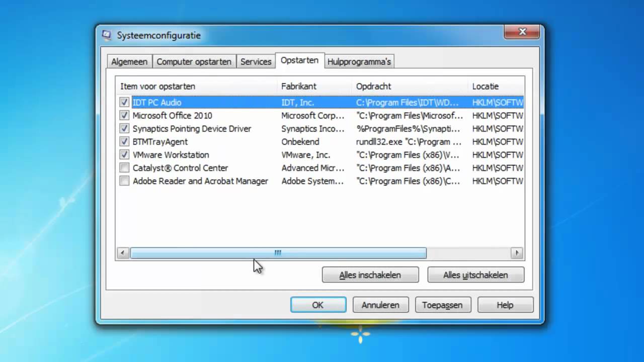Click the Annuleren button
Image resolution: width=644 pixels, height=362 pixels.
click(380, 305)
